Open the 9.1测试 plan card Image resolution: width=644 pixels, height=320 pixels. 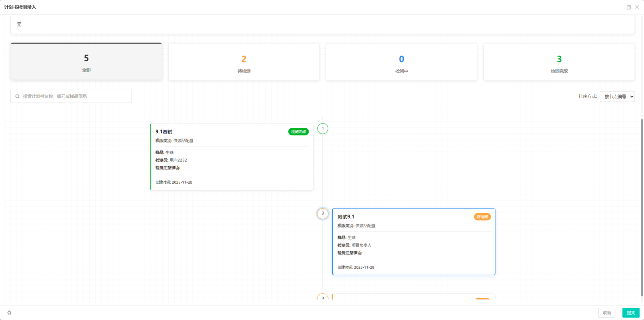(232, 156)
